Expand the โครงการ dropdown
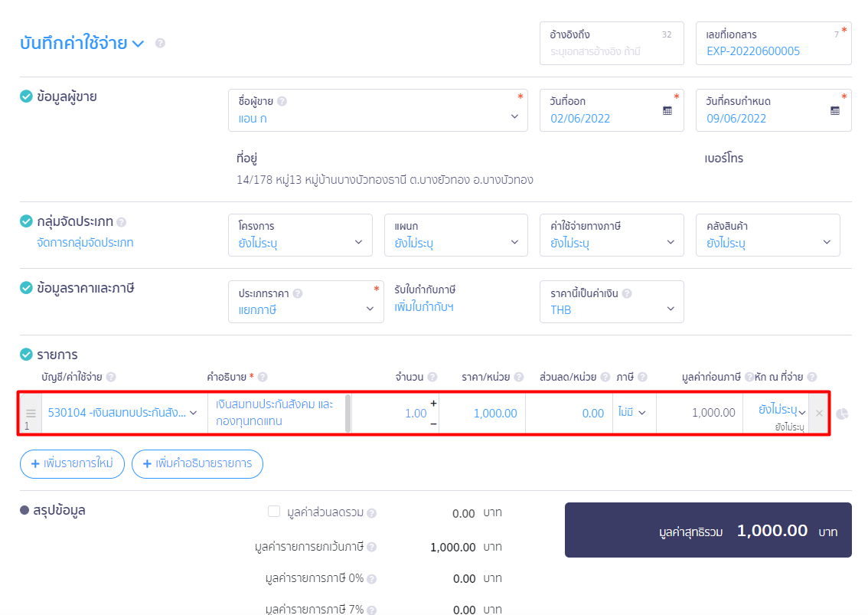 tap(301, 235)
